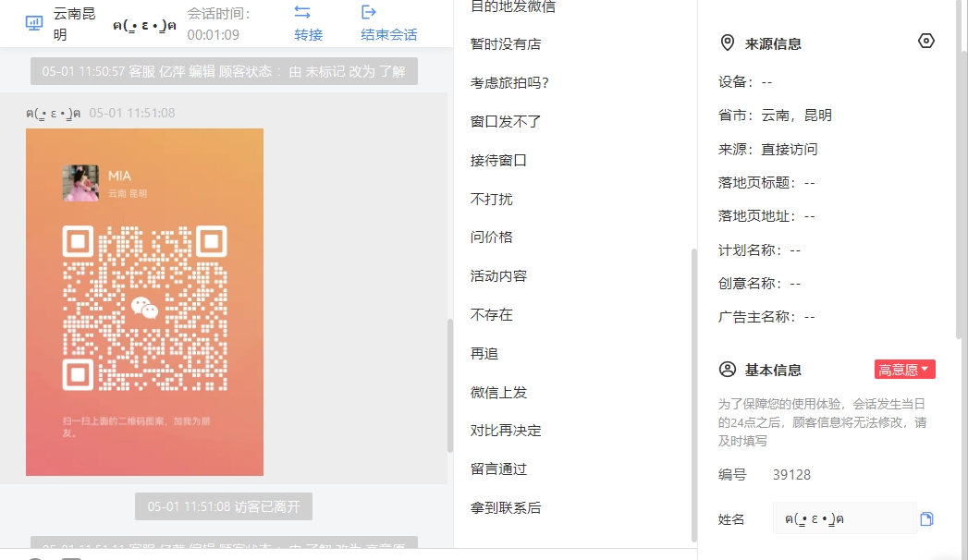Click the hexagon settings icon in 来源信息
The height and width of the screenshot is (560, 968).
[x=926, y=42]
